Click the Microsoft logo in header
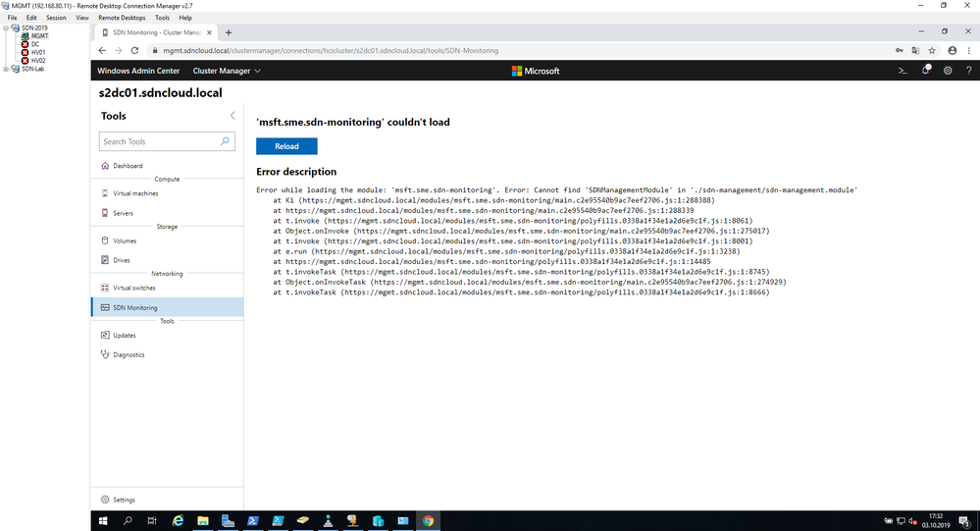Viewport: 980px width, 531px height. pos(536,71)
